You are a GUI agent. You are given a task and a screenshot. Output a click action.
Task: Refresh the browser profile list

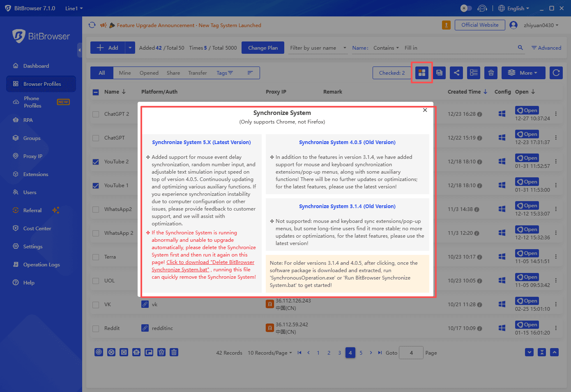(556, 73)
